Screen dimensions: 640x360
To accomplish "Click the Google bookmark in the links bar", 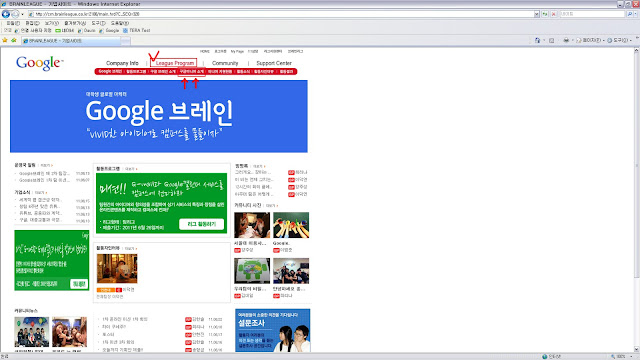I will point(109,31).
